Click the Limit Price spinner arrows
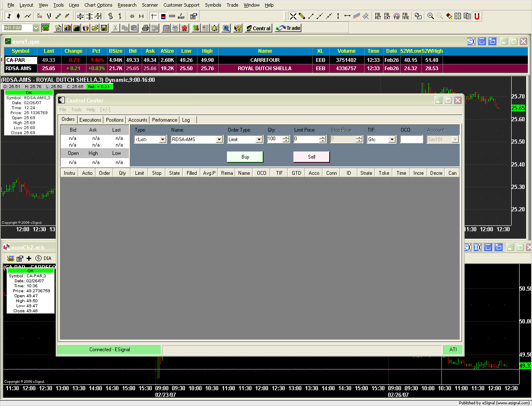This screenshot has width=532, height=406. coord(323,139)
